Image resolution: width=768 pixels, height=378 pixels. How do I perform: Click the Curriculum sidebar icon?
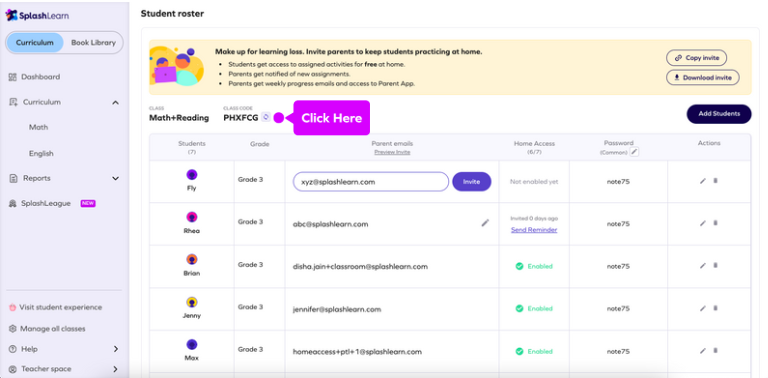click(13, 102)
